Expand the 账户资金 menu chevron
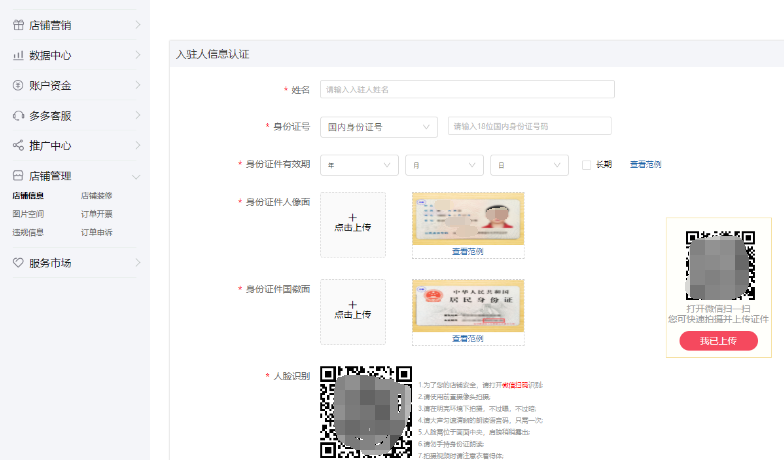The width and height of the screenshot is (784, 460). [138, 86]
